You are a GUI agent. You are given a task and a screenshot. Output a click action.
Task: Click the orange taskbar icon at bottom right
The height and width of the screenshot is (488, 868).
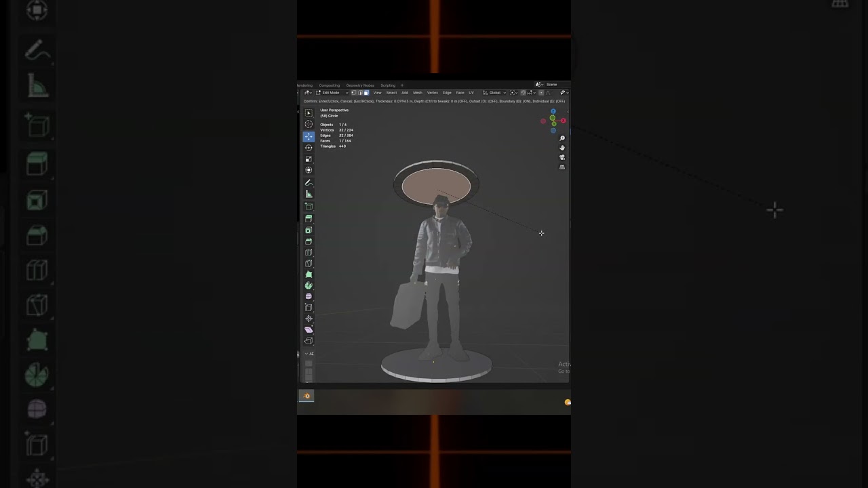coord(568,403)
